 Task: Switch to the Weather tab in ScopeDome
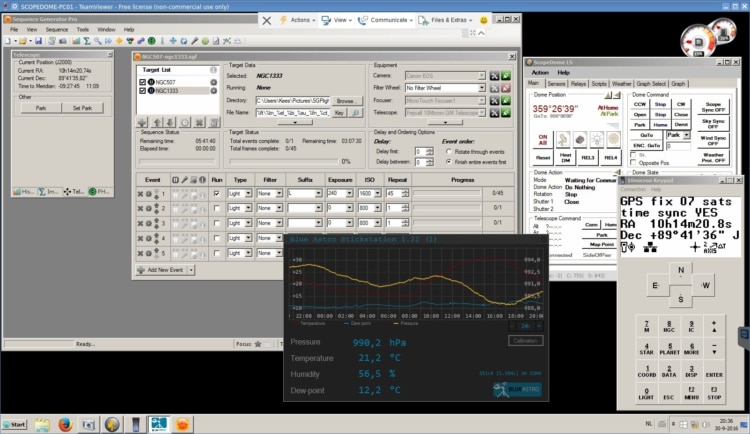click(621, 84)
